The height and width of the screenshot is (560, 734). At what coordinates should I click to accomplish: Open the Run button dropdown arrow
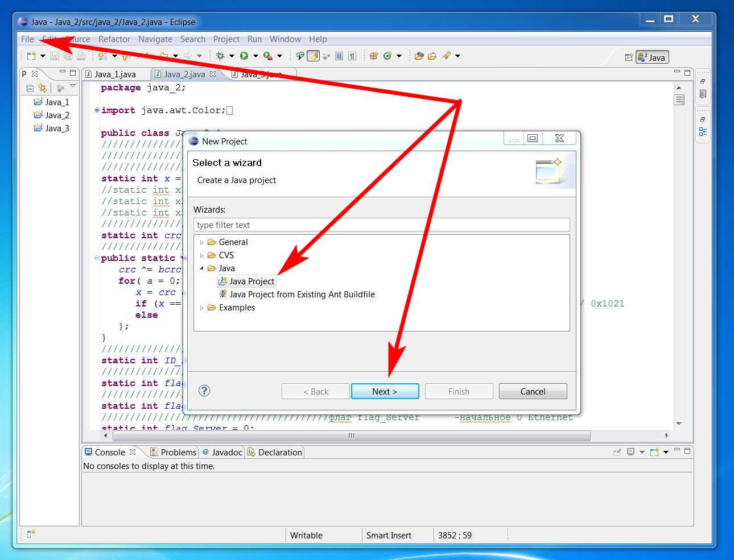(255, 56)
